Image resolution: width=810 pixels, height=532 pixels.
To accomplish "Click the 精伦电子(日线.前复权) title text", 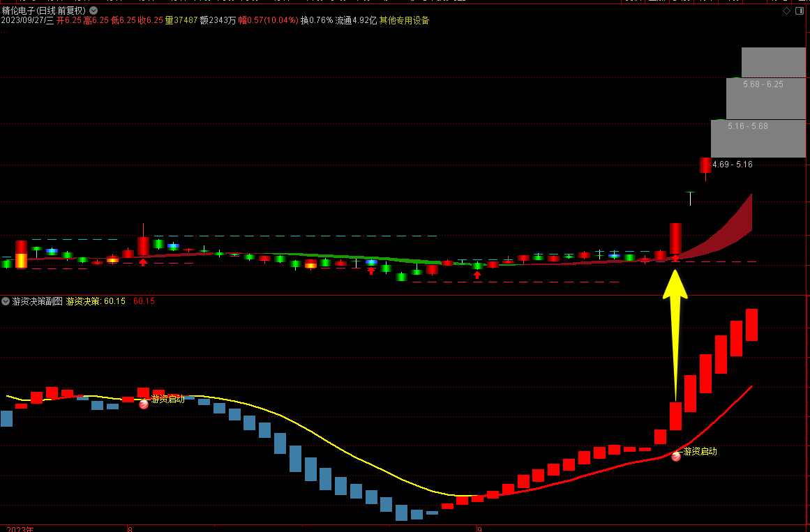I will click(x=44, y=10).
